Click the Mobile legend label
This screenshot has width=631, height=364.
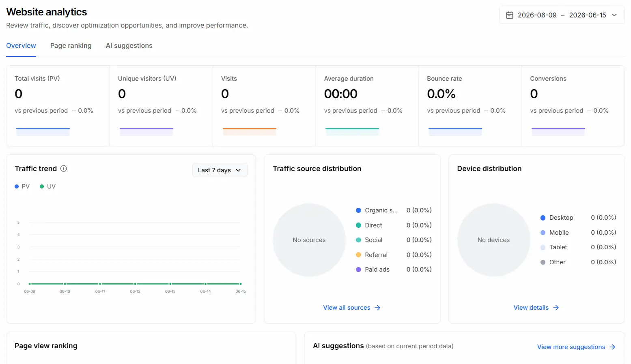[559, 233]
